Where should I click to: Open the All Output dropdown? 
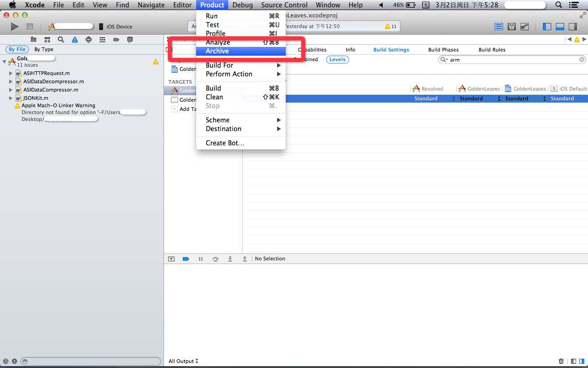tap(183, 361)
